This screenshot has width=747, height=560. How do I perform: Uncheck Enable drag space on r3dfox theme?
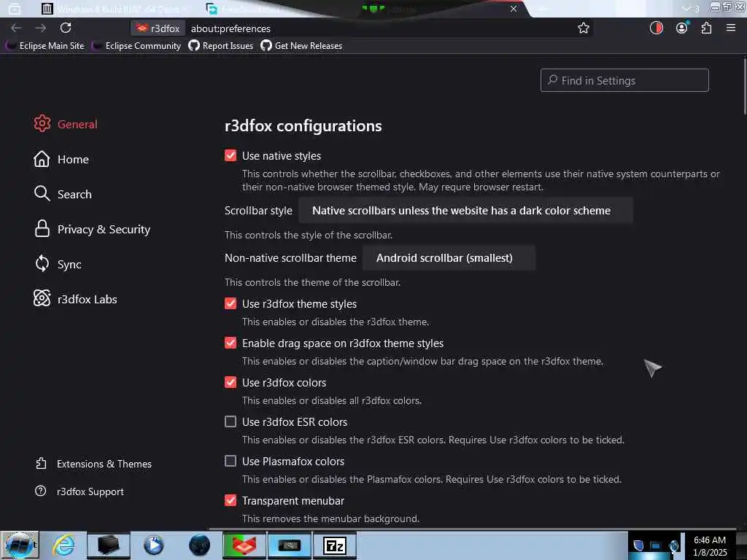pos(231,343)
